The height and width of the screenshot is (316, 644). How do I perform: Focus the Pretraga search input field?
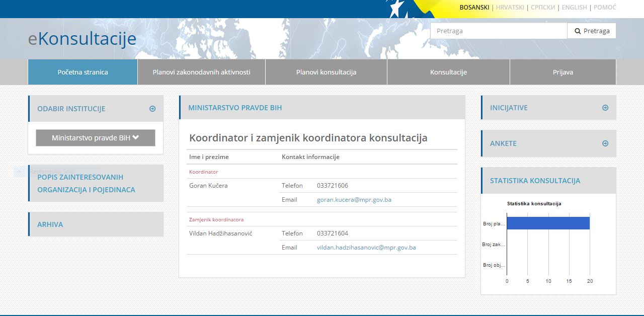coord(499,31)
